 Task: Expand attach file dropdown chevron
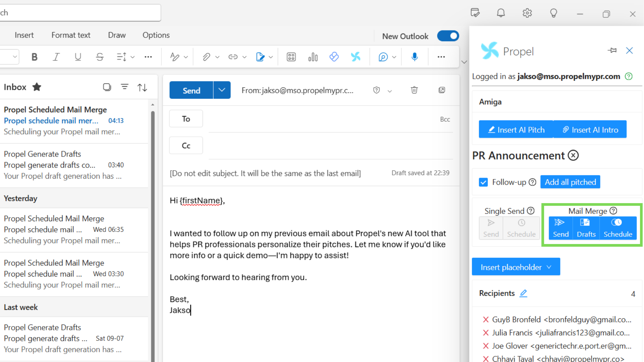coord(217,57)
